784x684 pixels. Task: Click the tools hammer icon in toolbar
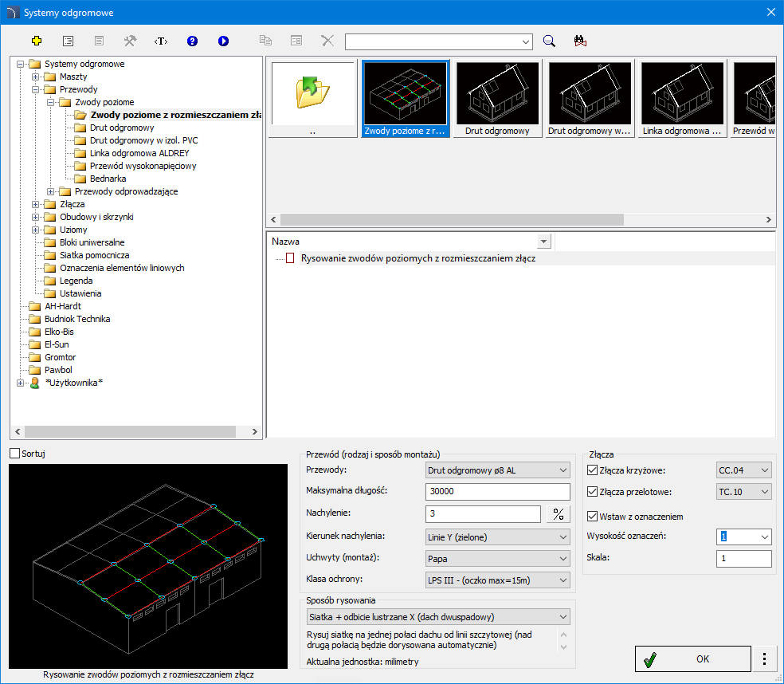click(x=130, y=41)
